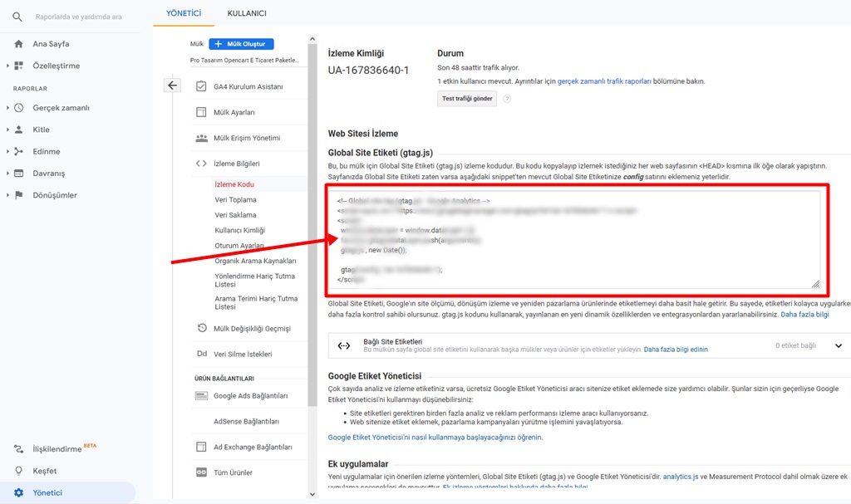Viewport: 851px width, 504px height.
Task: Open Daha fazla bilgi link after gtag description
Action: [804, 314]
